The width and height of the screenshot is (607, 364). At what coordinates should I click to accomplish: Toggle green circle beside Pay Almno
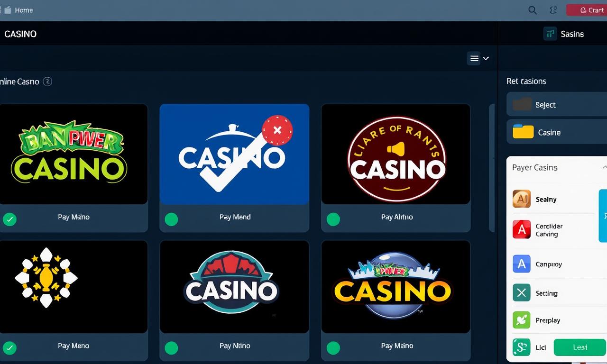pyautogui.click(x=333, y=219)
